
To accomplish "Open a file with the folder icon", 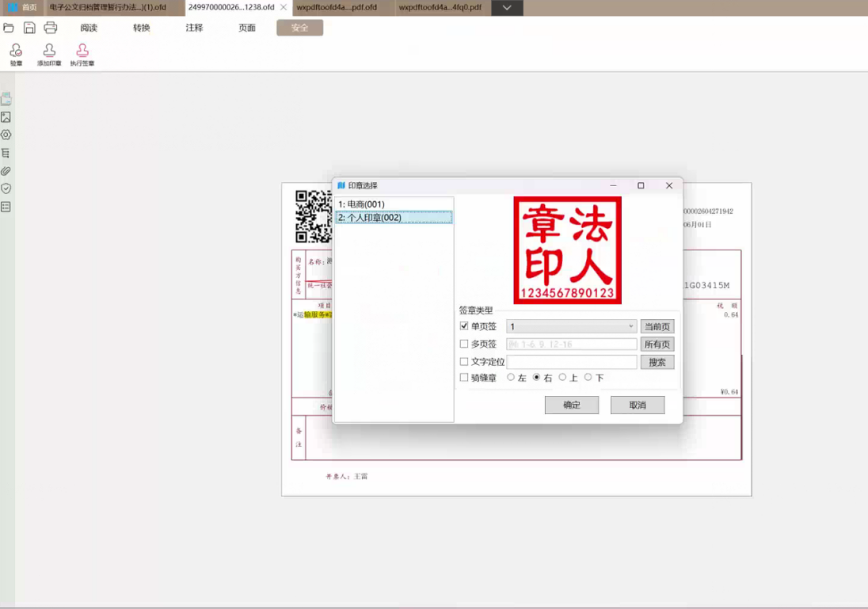I will coord(8,27).
